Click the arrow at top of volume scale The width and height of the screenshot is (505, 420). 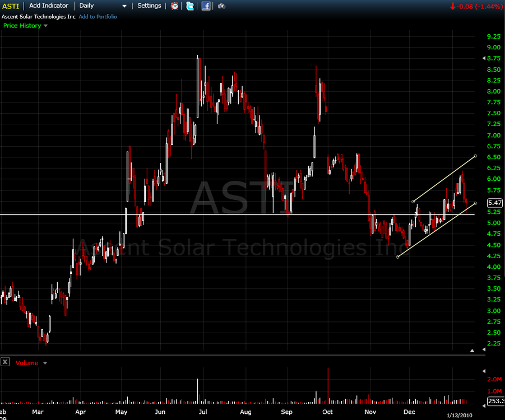[484, 371]
